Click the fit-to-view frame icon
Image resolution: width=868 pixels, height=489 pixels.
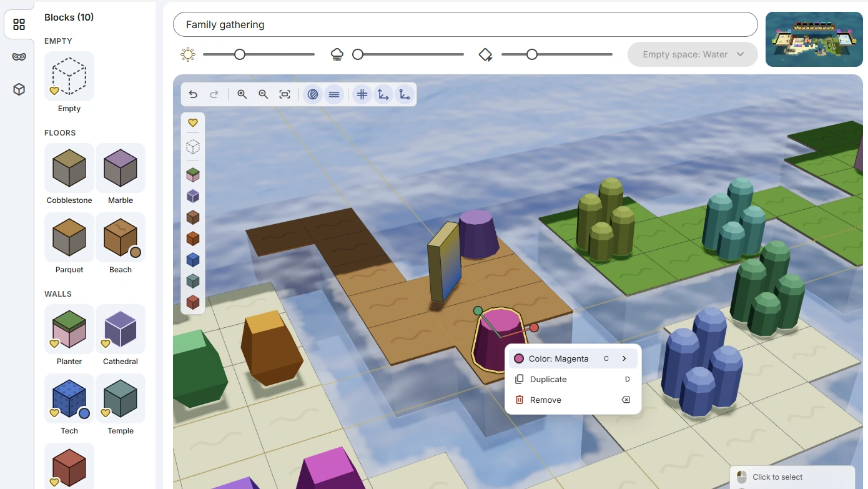coord(285,94)
